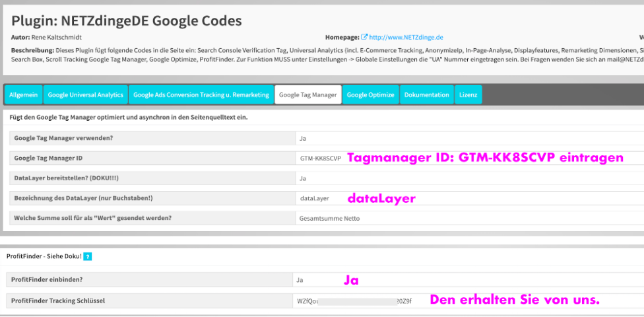The width and height of the screenshot is (644, 317).
Task: Click the ProfitFinder Tracking Schlüssel field
Action: click(468, 300)
